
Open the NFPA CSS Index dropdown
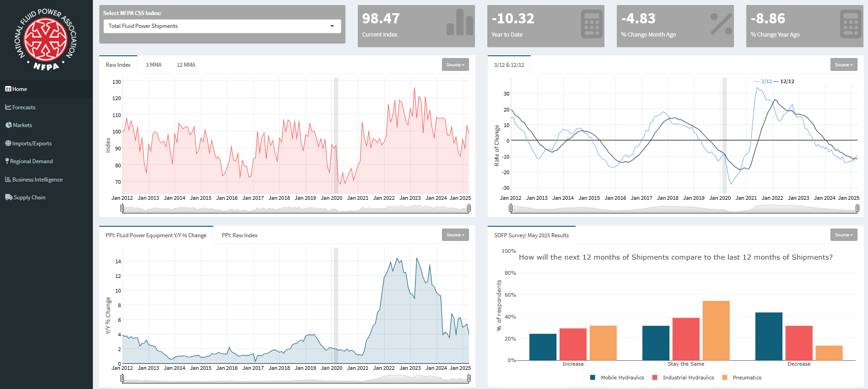(x=222, y=26)
